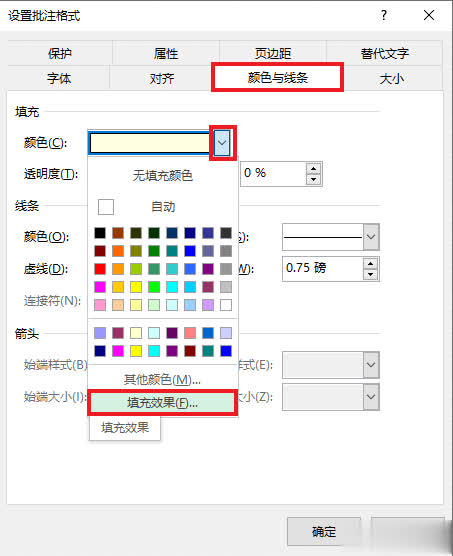This screenshot has width=453, height=556.
Task: Open the fill color dropdown arrow
Action: [x=222, y=143]
